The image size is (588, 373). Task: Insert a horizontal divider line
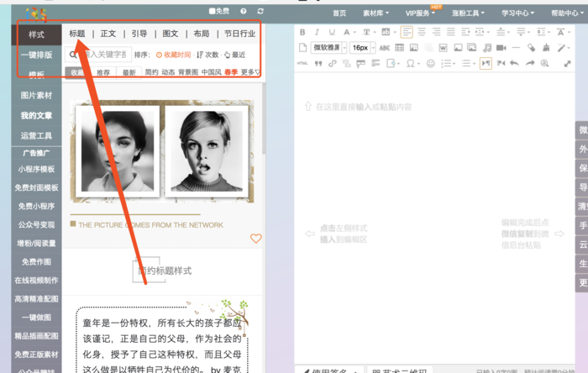click(516, 48)
